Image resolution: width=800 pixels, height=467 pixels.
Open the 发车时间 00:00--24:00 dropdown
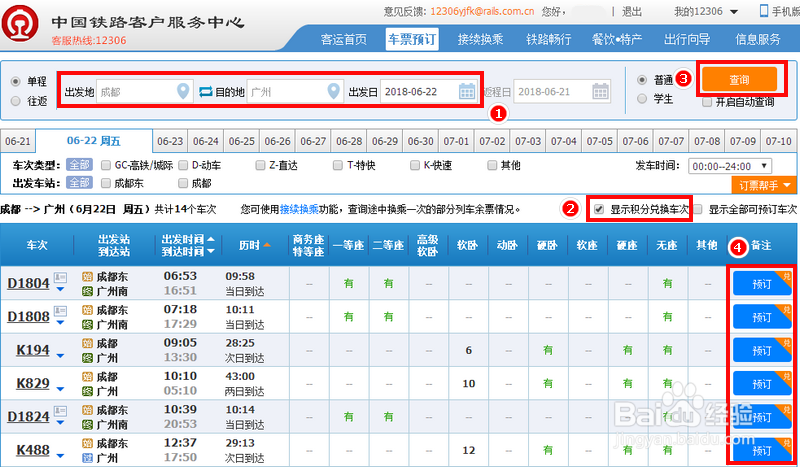point(730,166)
